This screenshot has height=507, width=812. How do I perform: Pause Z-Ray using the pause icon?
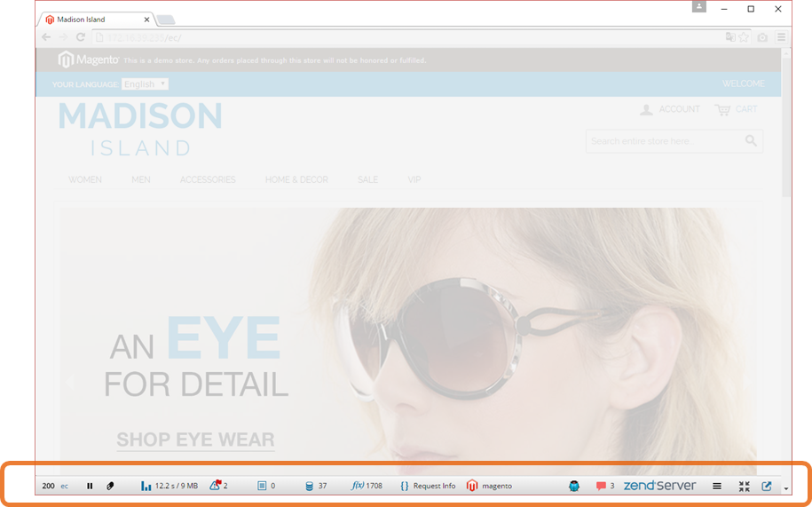point(90,486)
